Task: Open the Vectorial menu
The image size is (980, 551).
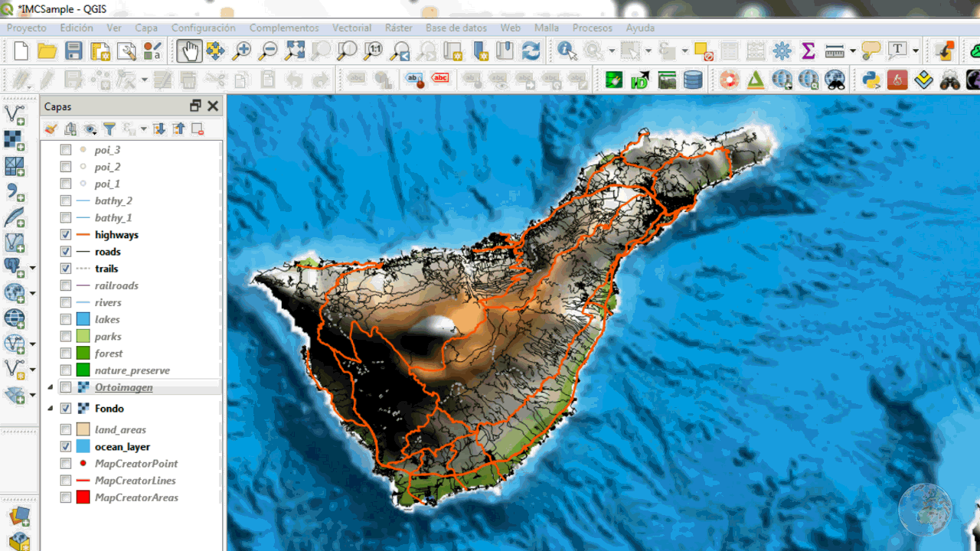Action: [x=351, y=28]
